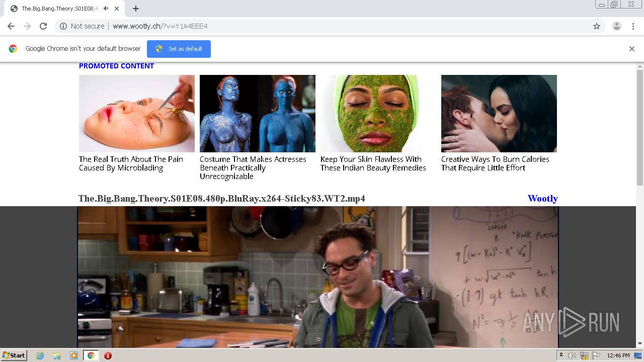Click the scrollbar down arrow
The width and height of the screenshot is (644, 362).
click(x=640, y=344)
